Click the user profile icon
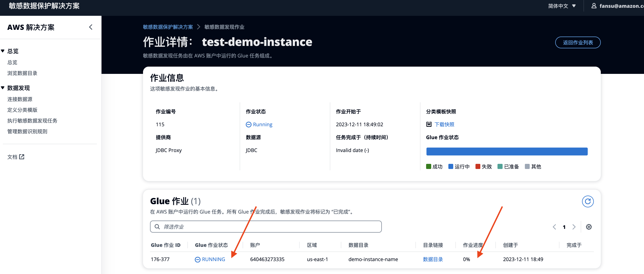Screen dimensions: 644x274 point(594,6)
